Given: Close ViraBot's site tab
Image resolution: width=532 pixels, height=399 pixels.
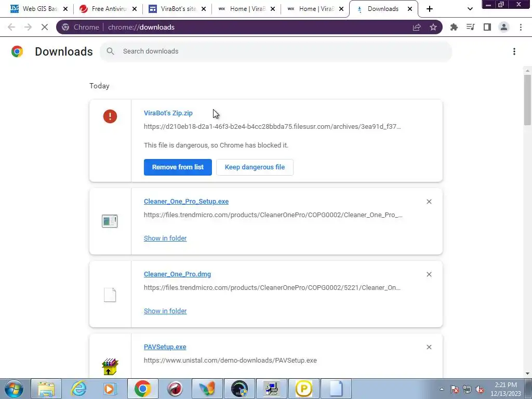Looking at the screenshot, I should point(204,9).
